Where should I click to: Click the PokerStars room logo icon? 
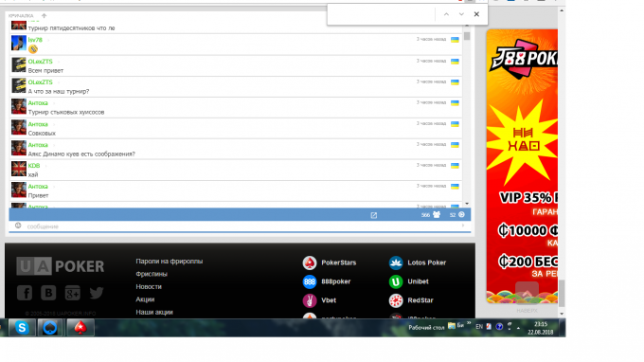[x=310, y=262]
